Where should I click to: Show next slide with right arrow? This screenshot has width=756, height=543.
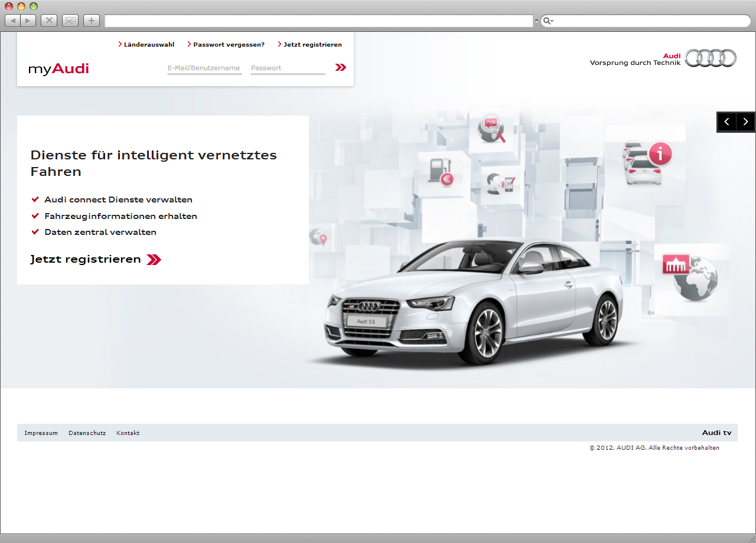[746, 122]
